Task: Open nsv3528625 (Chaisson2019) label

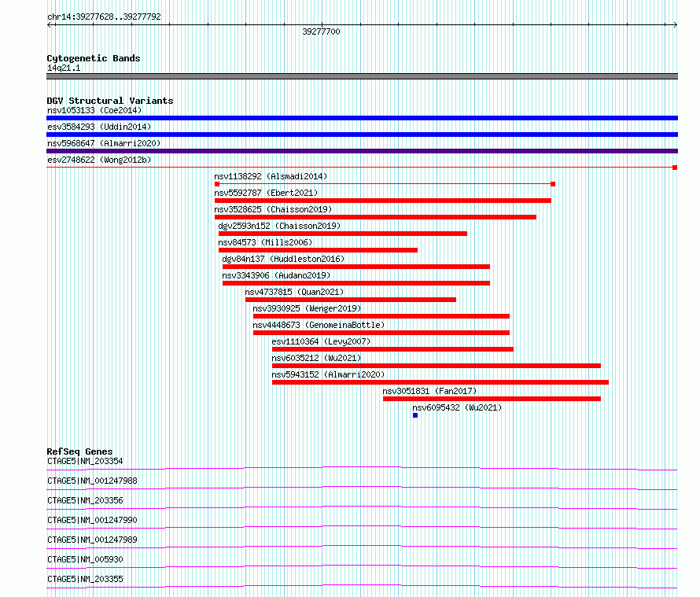Action: [x=273, y=209]
